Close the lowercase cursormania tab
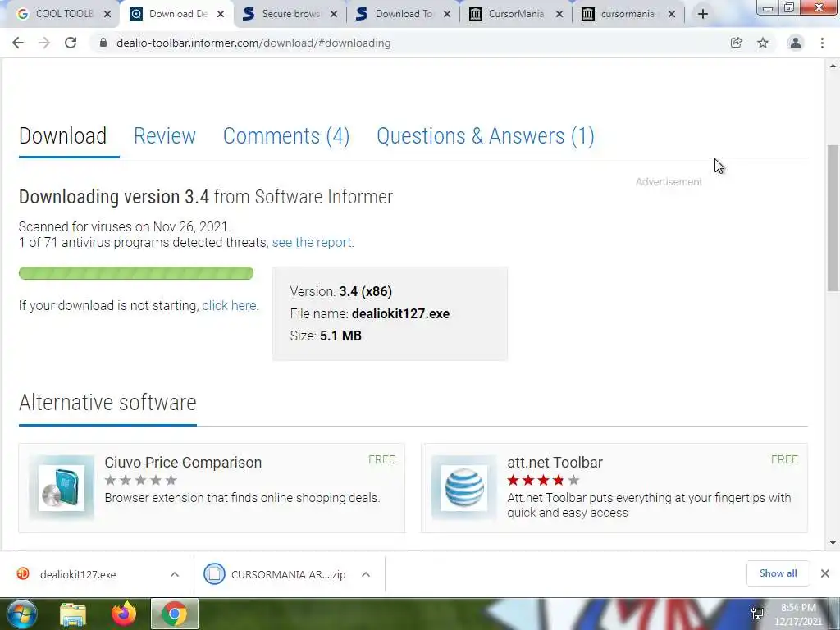Viewport: 840px width, 630px height. point(672,14)
